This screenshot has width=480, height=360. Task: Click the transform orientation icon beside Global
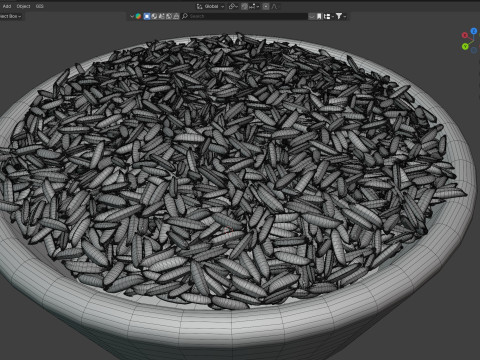point(199,6)
